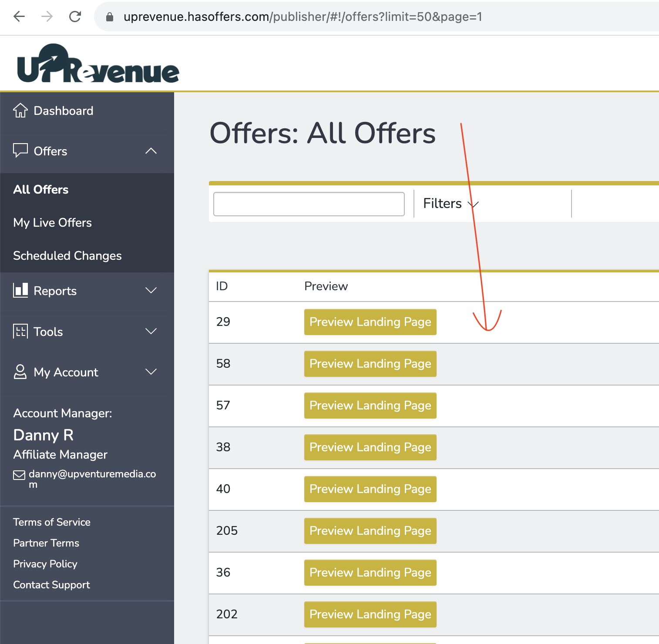
Task: Expand the My Account chevron
Action: click(x=151, y=372)
